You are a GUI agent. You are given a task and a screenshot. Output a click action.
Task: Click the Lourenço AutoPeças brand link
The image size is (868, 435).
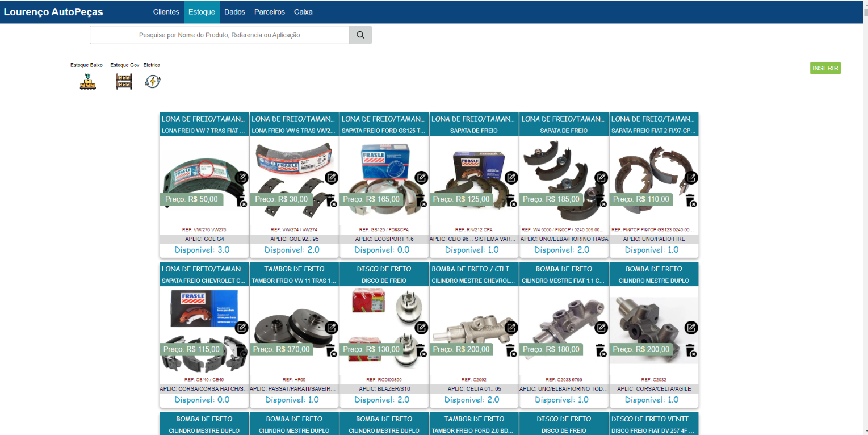pyautogui.click(x=53, y=12)
